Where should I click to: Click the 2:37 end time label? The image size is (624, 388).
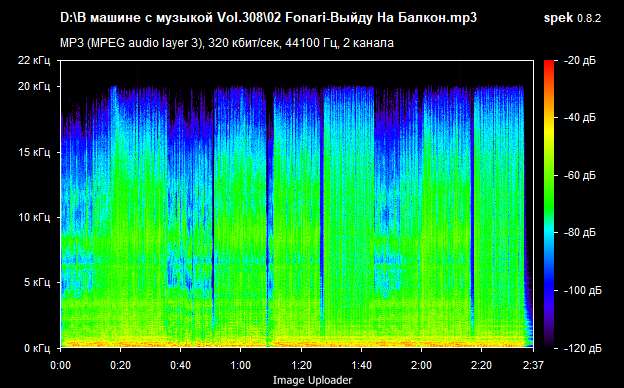(534, 365)
